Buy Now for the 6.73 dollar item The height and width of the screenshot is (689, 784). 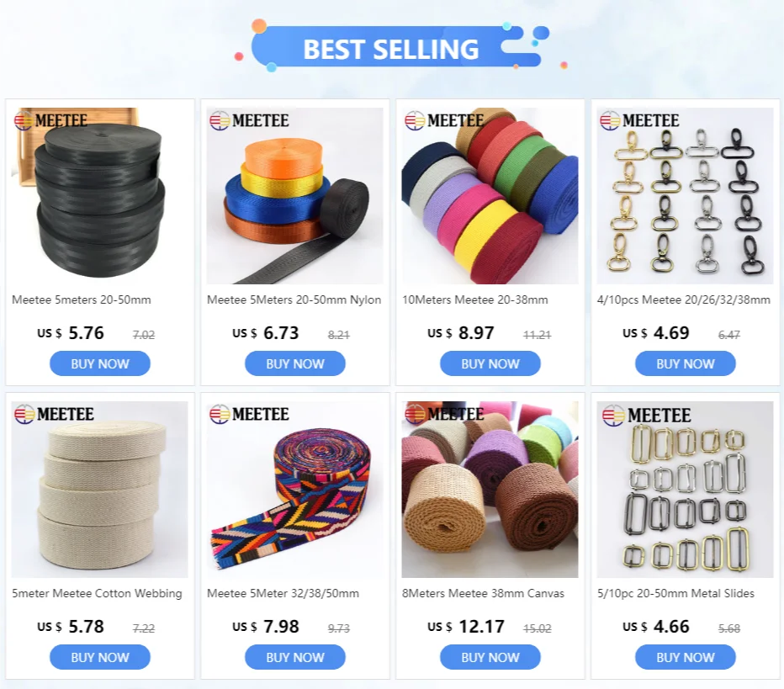coord(295,363)
